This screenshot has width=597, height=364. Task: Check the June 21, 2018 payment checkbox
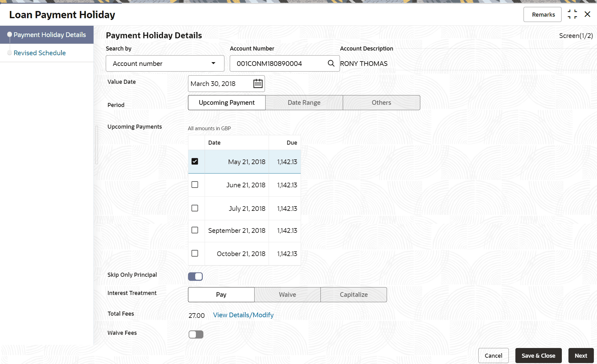(x=195, y=185)
